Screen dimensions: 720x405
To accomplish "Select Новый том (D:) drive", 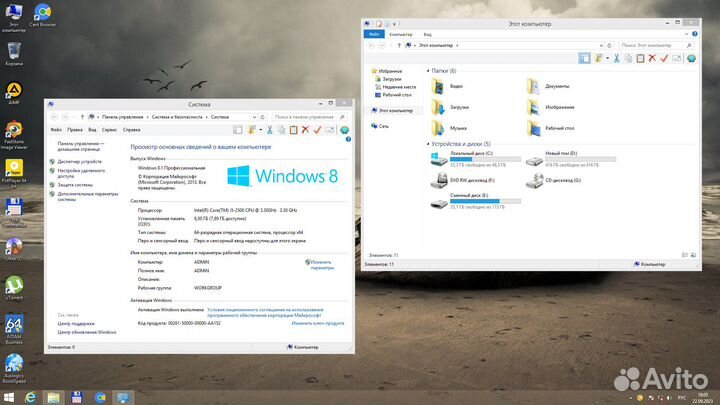I will click(571, 159).
